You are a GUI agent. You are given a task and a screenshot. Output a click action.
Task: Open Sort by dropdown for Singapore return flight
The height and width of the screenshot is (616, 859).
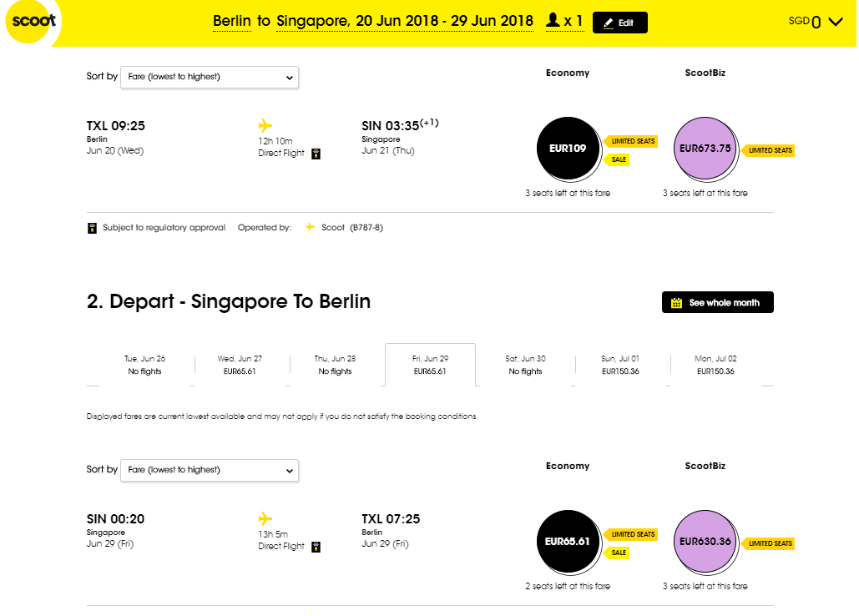[210, 471]
